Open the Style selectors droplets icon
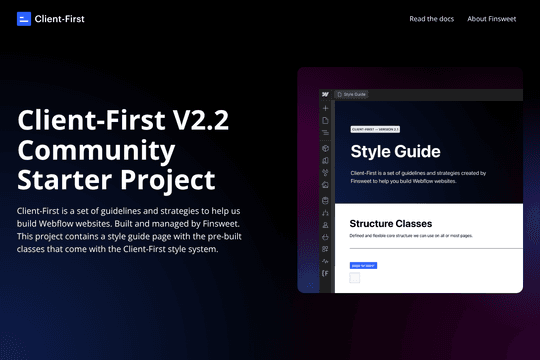540x360 pixels. [325, 173]
